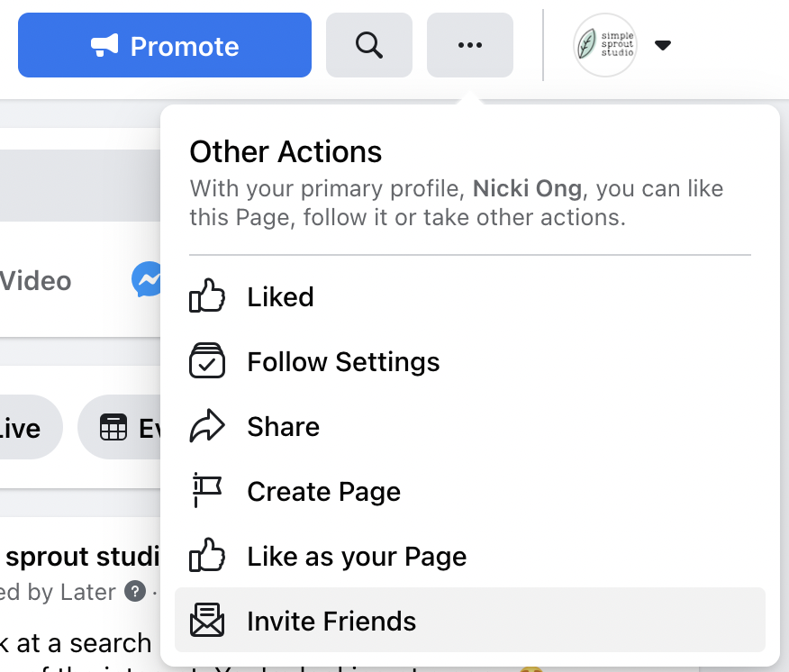Open the search magnifier button

[x=369, y=45]
